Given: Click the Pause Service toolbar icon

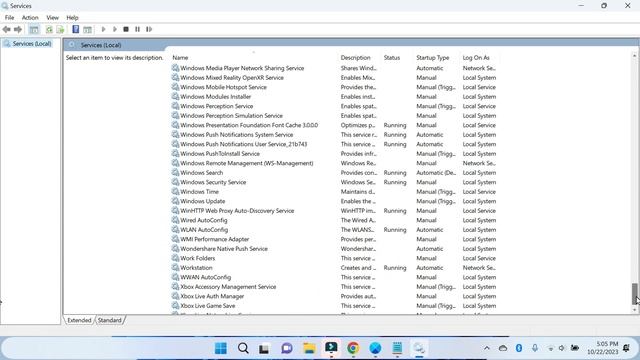Looking at the screenshot, I should [138, 29].
